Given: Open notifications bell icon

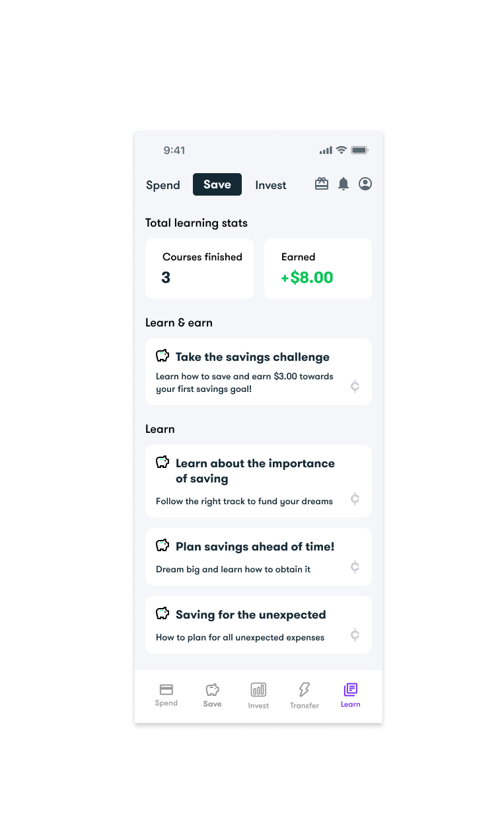Looking at the screenshot, I should point(343,184).
